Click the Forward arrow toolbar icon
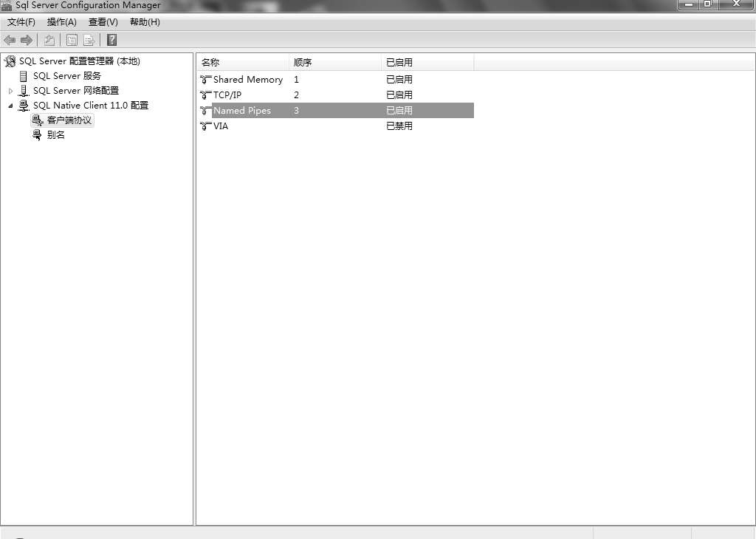 coord(26,41)
